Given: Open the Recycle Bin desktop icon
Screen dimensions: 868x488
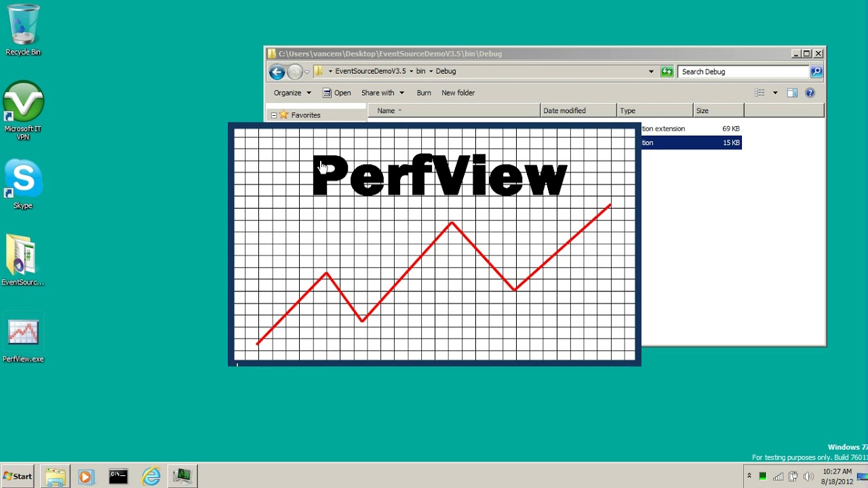Looking at the screenshot, I should [x=23, y=30].
